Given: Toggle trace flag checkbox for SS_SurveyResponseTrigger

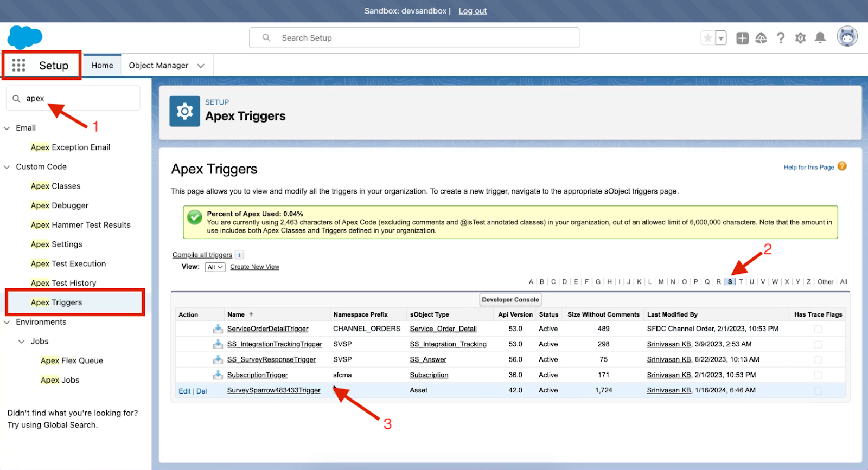Looking at the screenshot, I should coord(818,360).
